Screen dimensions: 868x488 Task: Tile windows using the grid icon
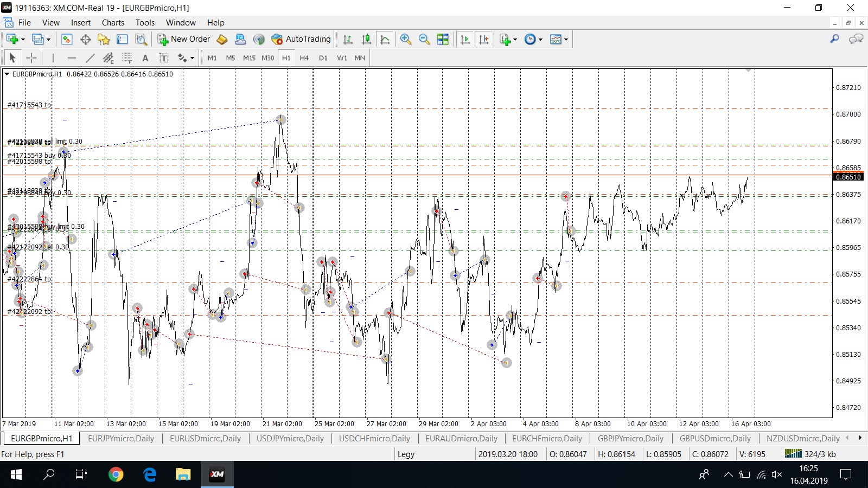point(443,39)
